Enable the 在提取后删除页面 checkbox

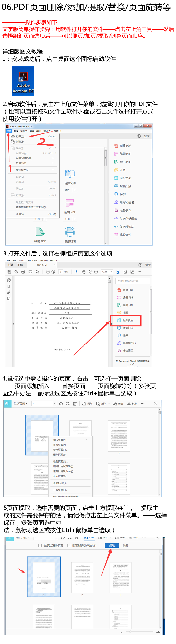pyautogui.click(x=40, y=545)
